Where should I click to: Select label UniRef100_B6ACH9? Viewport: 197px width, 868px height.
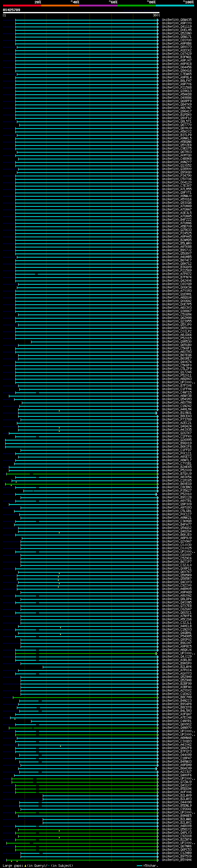pyautogui.click(x=176, y=768)
